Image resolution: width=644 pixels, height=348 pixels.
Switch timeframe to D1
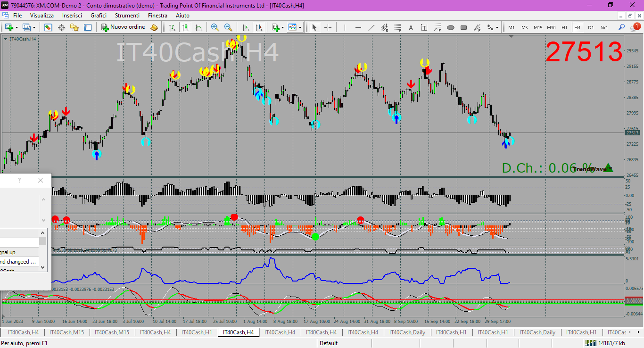[591, 27]
